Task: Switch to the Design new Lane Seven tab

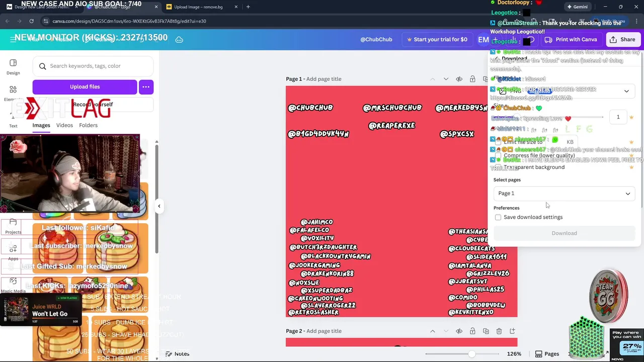Action: pos(42,7)
